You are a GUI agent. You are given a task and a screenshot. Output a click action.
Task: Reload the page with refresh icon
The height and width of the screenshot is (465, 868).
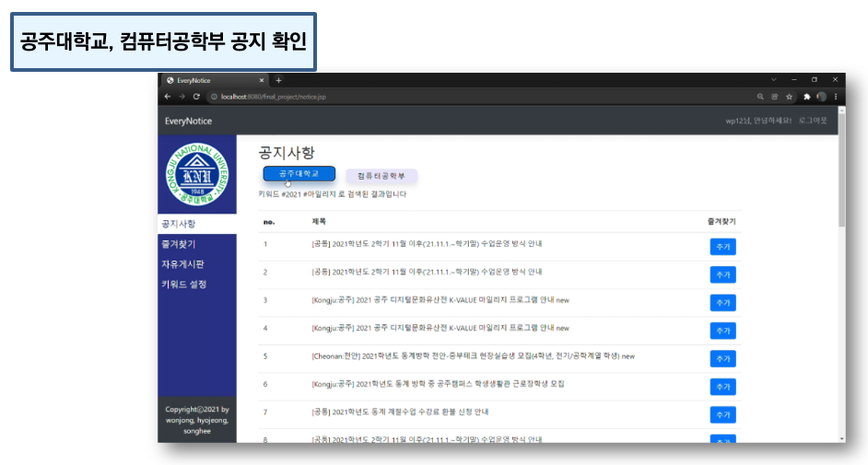click(x=196, y=97)
